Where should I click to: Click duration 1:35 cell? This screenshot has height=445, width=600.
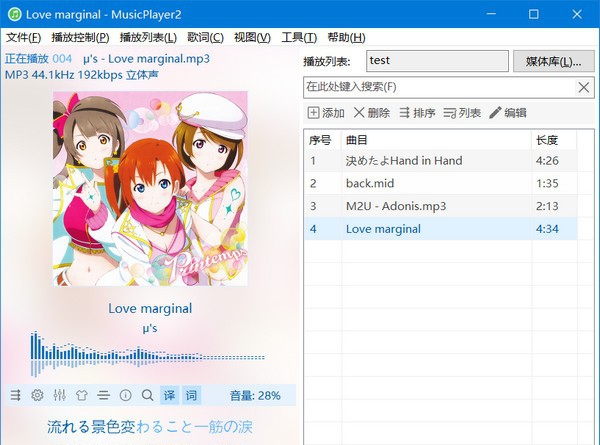pyautogui.click(x=547, y=183)
